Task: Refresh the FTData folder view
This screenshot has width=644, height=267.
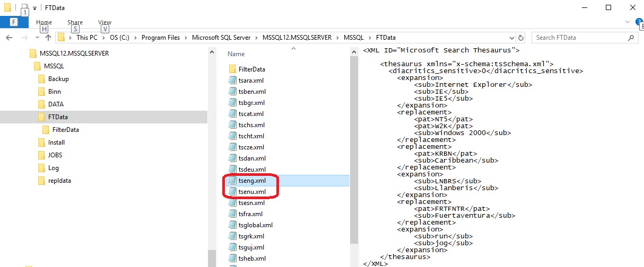Action: coord(521,38)
